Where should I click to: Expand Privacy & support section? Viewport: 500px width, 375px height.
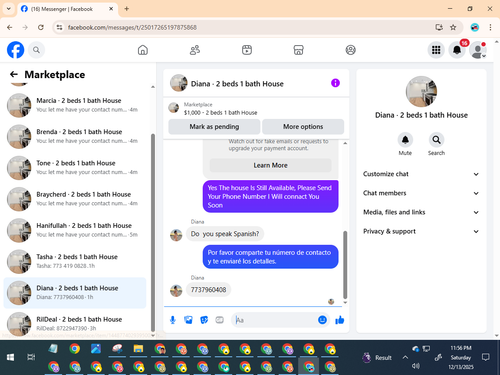(421, 231)
